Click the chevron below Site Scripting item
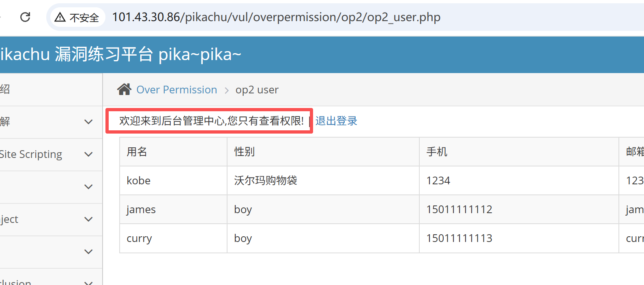 [88, 187]
